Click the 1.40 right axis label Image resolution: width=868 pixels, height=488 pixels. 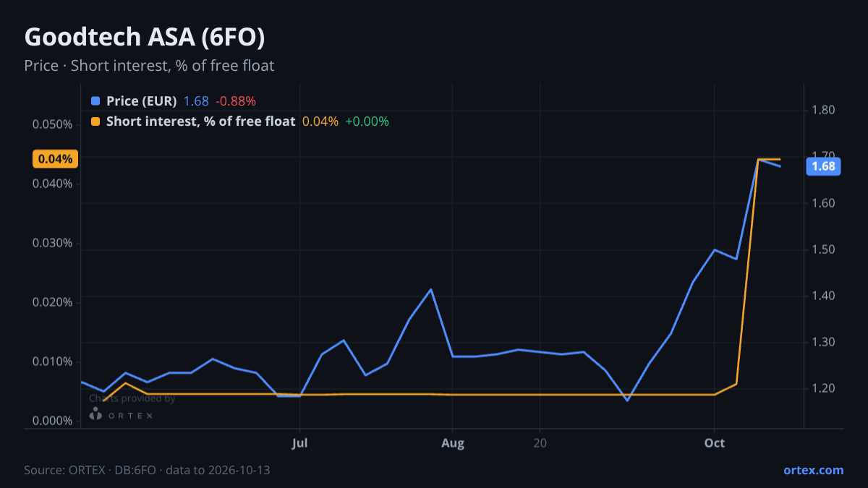pos(824,296)
